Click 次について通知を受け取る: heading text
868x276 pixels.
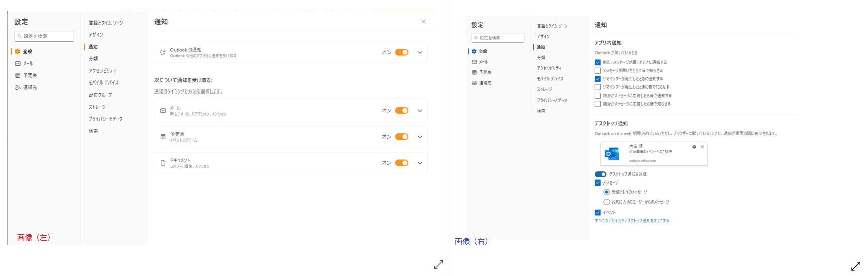(x=183, y=80)
